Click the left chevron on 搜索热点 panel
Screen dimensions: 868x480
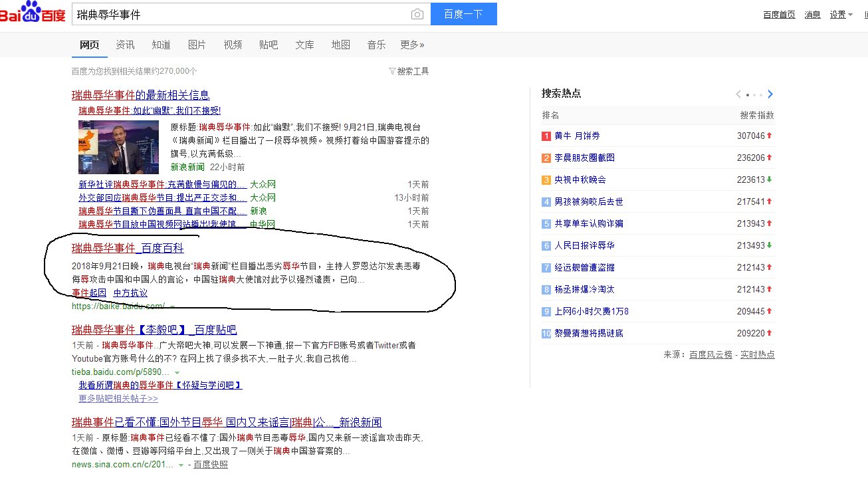pyautogui.click(x=738, y=94)
